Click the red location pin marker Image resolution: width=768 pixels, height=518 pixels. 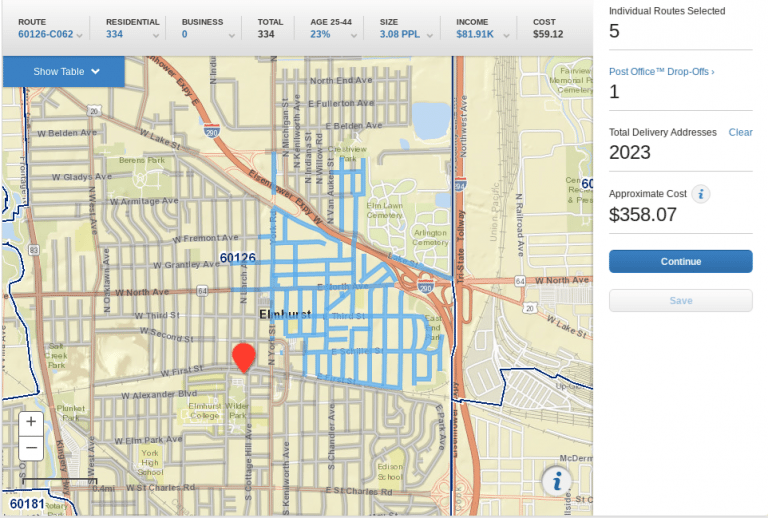243,358
